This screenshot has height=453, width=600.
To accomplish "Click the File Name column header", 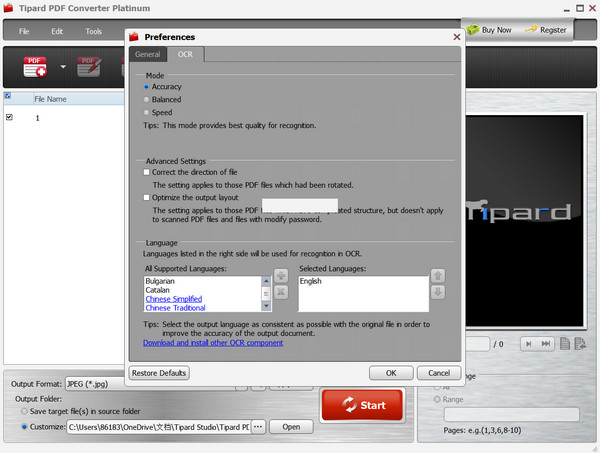I will pyautogui.click(x=50, y=99).
